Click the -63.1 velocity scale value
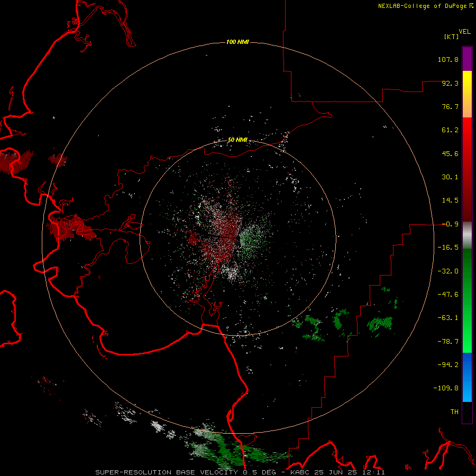 [x=448, y=318]
